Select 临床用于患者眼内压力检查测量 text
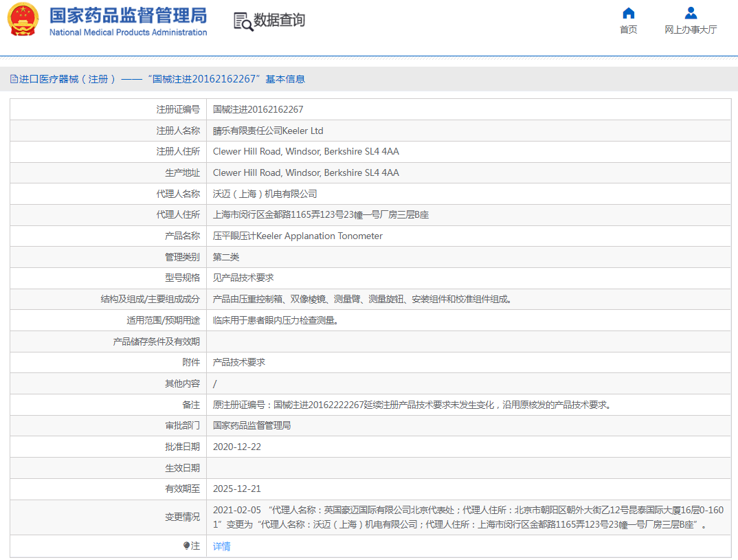 (x=276, y=320)
